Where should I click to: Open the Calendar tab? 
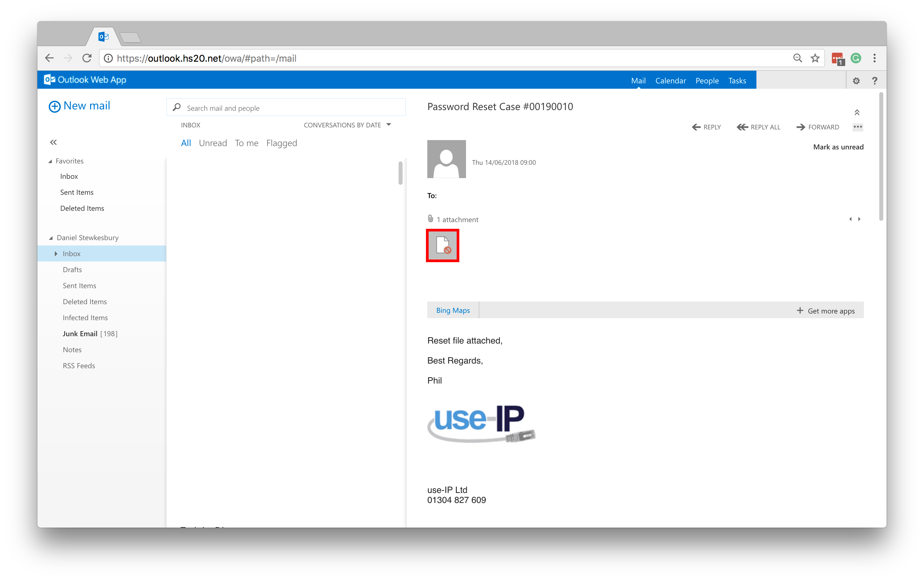(x=670, y=80)
